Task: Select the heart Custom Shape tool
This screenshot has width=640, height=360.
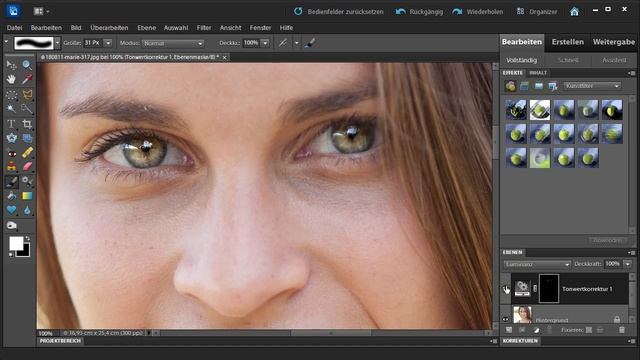Action: pos(11,210)
